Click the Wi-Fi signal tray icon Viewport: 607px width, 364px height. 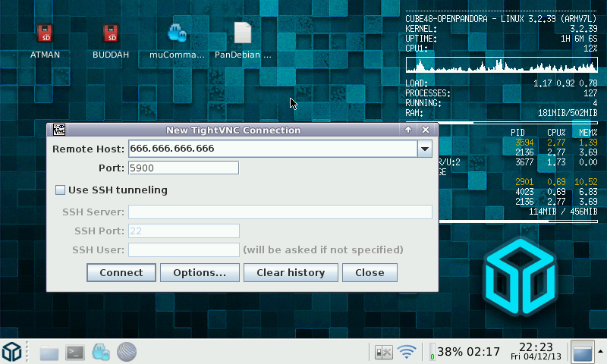click(x=407, y=352)
